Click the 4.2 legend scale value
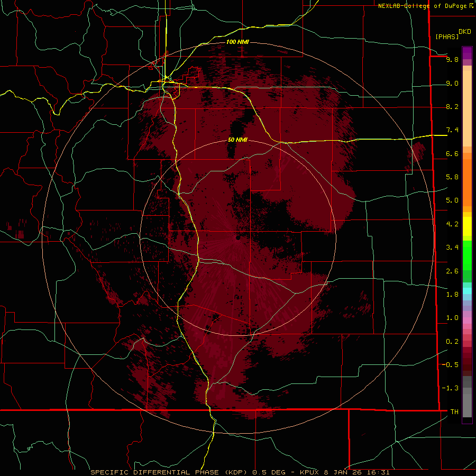 452,224
